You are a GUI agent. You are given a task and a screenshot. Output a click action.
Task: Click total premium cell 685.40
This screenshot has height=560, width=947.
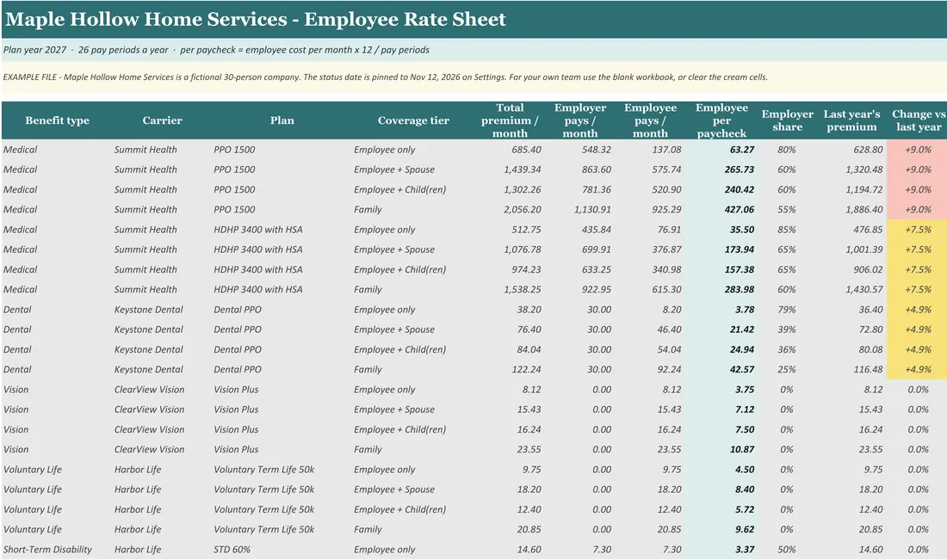point(525,150)
